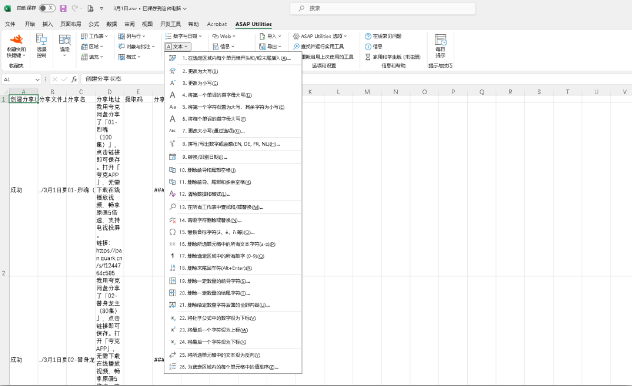
Task: Click item 4: start first word with uppercase
Action: coord(233,95)
